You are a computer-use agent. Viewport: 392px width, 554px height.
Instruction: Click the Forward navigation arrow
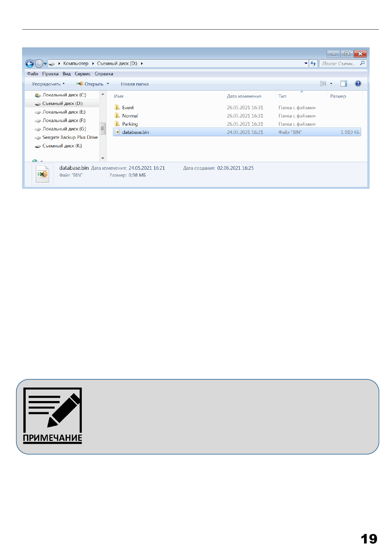pyautogui.click(x=39, y=63)
